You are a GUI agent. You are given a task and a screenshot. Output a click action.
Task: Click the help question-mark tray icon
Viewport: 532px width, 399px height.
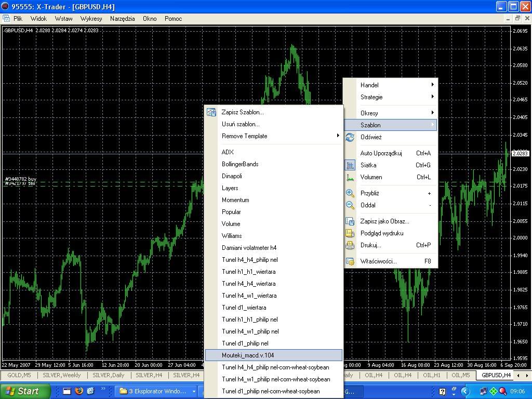click(443, 391)
